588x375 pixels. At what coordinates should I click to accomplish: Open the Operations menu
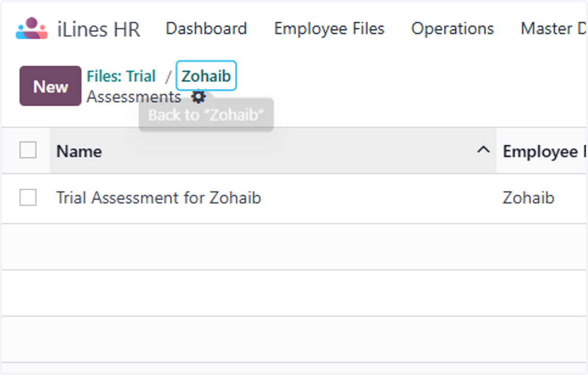click(452, 29)
